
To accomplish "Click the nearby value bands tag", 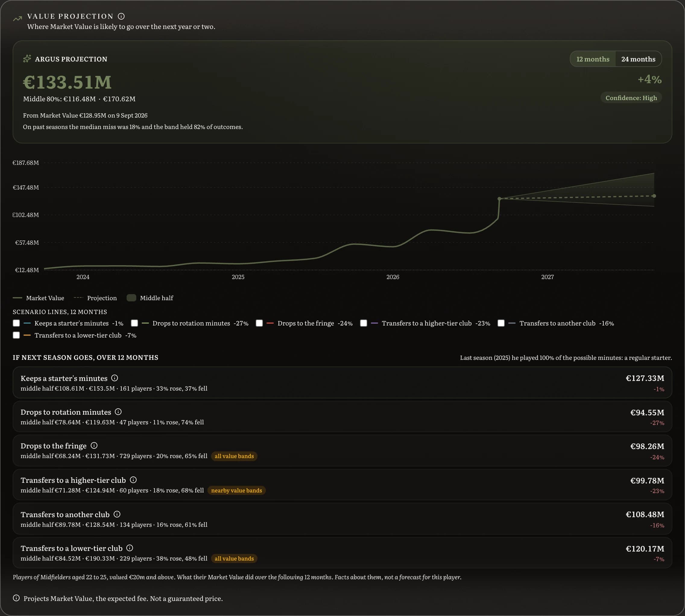I will 236,490.
